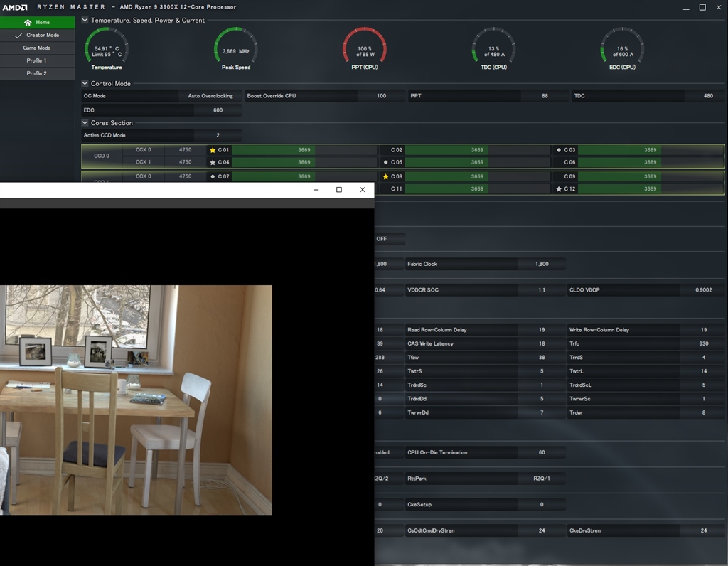728x566 pixels.
Task: Collapse the Cores Section
Action: coord(85,122)
